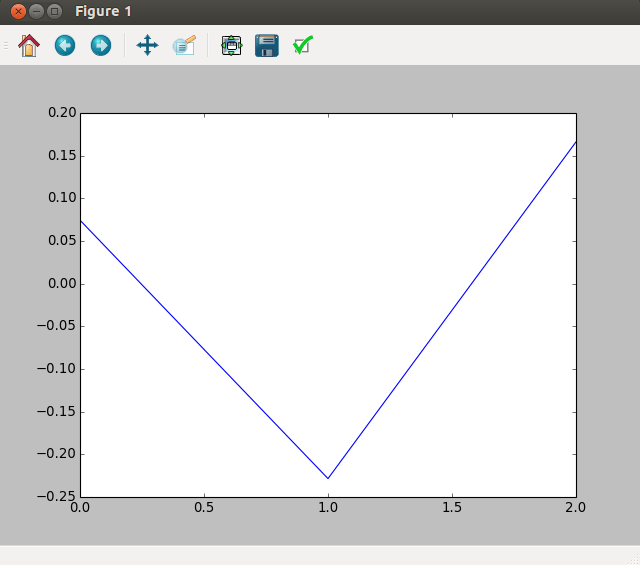The height and width of the screenshot is (565, 640).
Task: Activate the Zoom to rectangle tool
Action: pos(184,45)
